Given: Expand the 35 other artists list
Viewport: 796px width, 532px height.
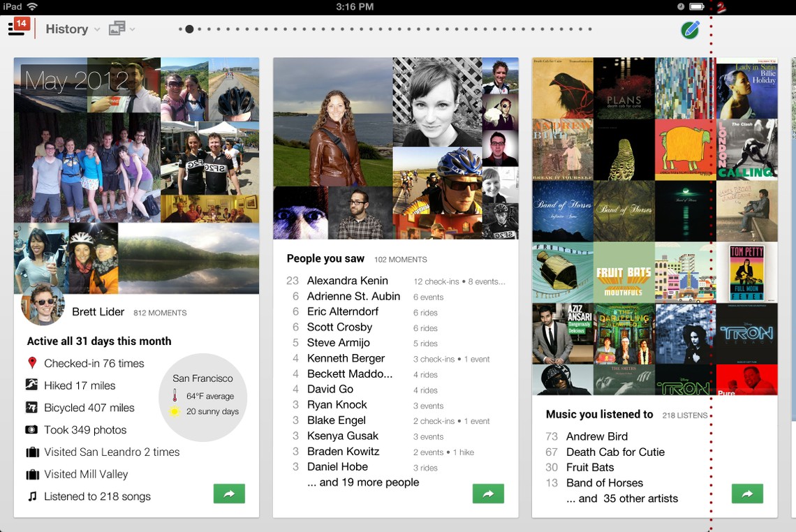Looking at the screenshot, I should tap(621, 498).
